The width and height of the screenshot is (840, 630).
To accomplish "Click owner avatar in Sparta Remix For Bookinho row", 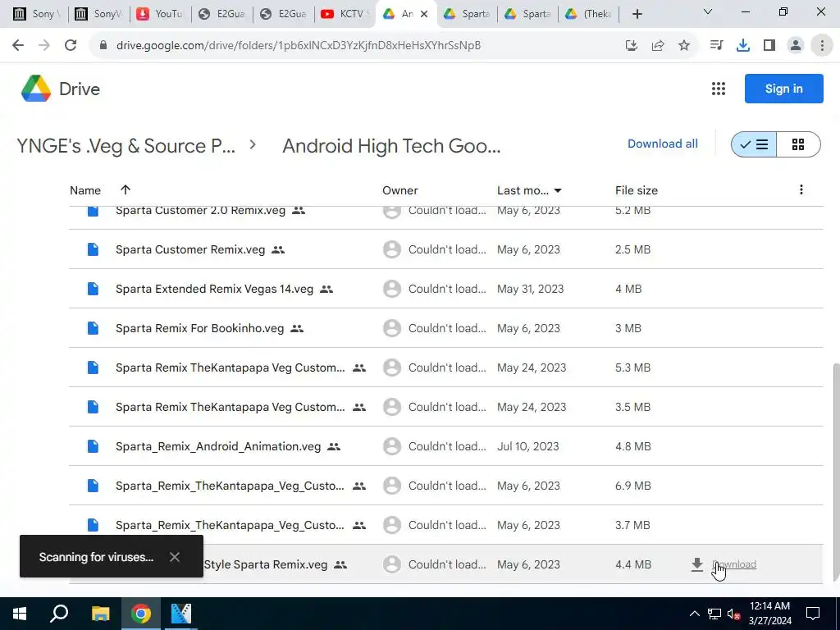I will [391, 328].
